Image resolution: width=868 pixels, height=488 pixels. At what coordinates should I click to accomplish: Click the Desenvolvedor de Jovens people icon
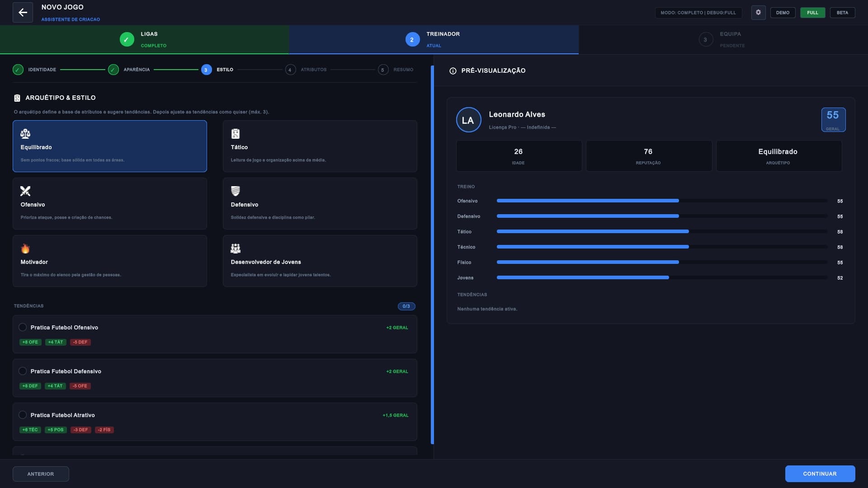(236, 249)
